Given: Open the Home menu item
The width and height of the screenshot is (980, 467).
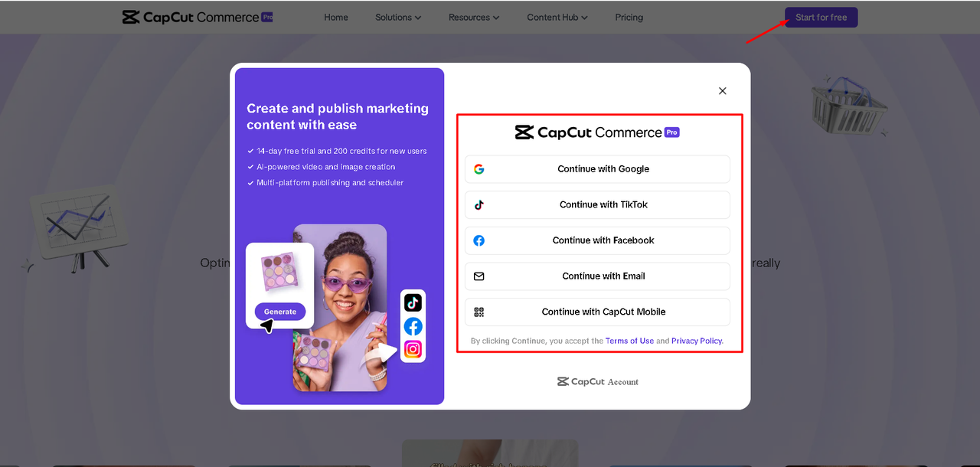Looking at the screenshot, I should pos(336,17).
